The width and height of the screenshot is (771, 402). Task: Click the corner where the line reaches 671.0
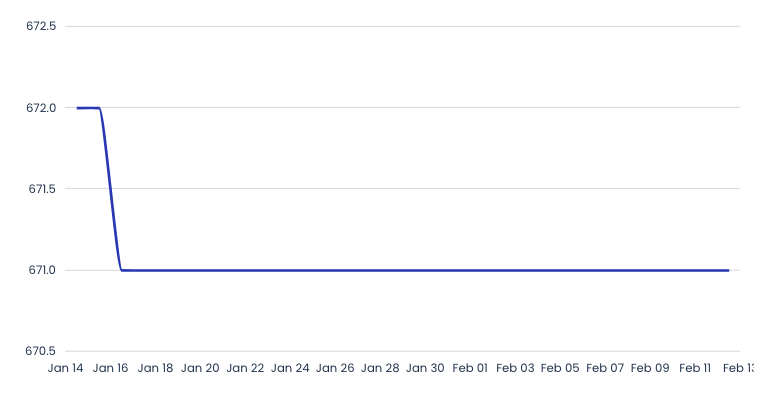(x=122, y=270)
